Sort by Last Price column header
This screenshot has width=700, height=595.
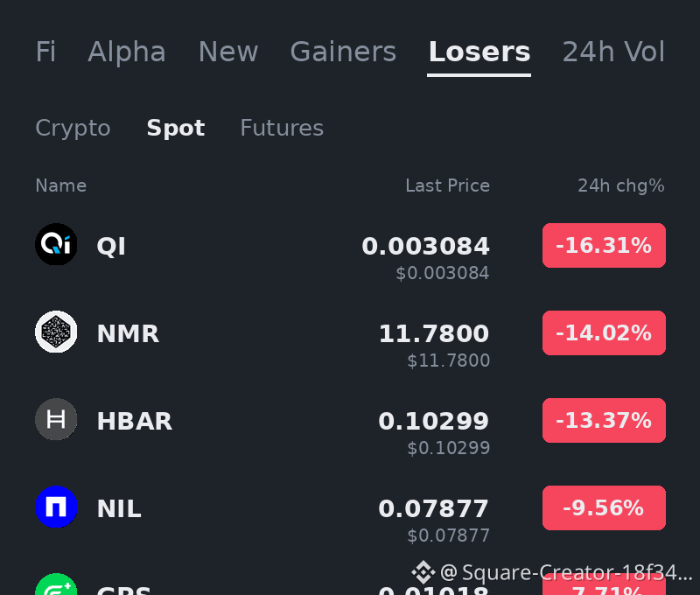[447, 185]
